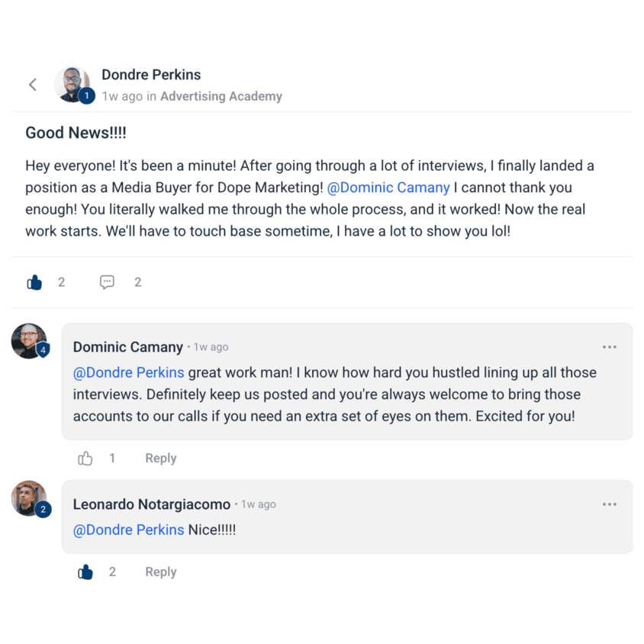Click level badge on Dominic Camany's avatar
This screenshot has width=644, height=644.
coord(43,350)
